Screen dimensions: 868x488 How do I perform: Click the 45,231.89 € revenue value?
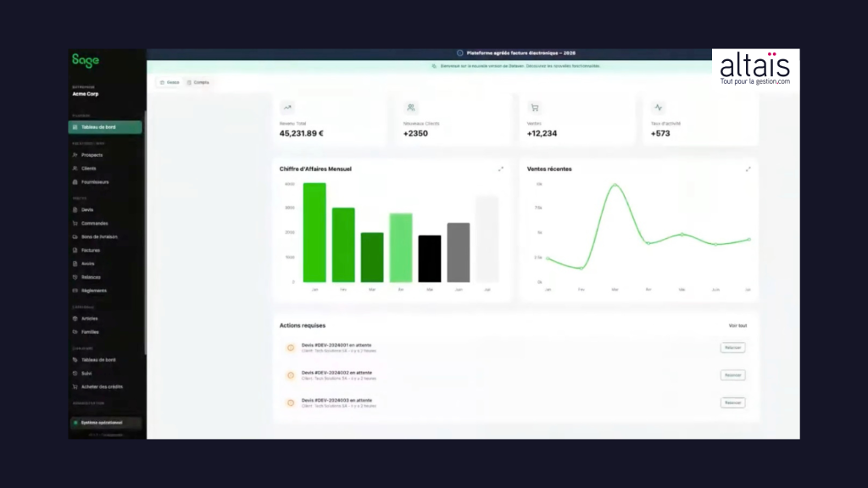pos(301,133)
